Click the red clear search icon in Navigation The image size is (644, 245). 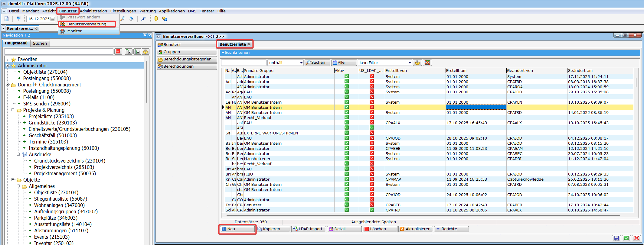[118, 52]
